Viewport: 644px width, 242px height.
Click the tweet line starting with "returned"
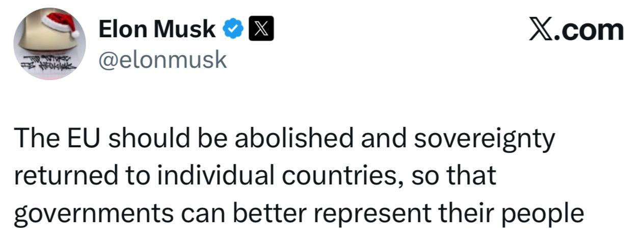pos(254,176)
